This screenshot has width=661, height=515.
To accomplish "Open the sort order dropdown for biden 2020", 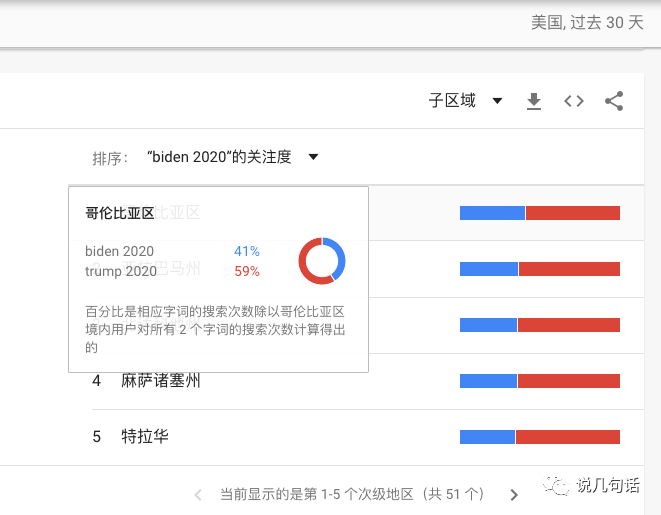I will click(233, 157).
